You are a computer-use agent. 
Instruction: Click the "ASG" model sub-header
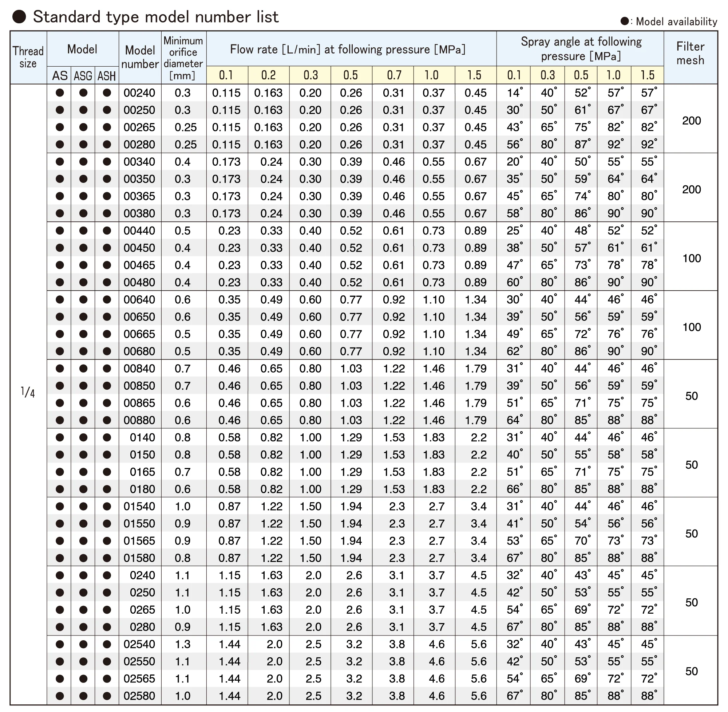click(83, 76)
